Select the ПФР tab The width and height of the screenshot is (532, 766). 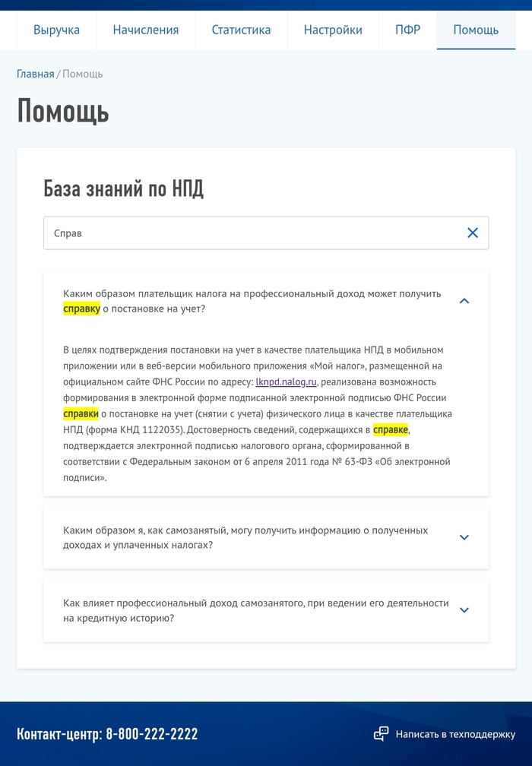point(407,30)
